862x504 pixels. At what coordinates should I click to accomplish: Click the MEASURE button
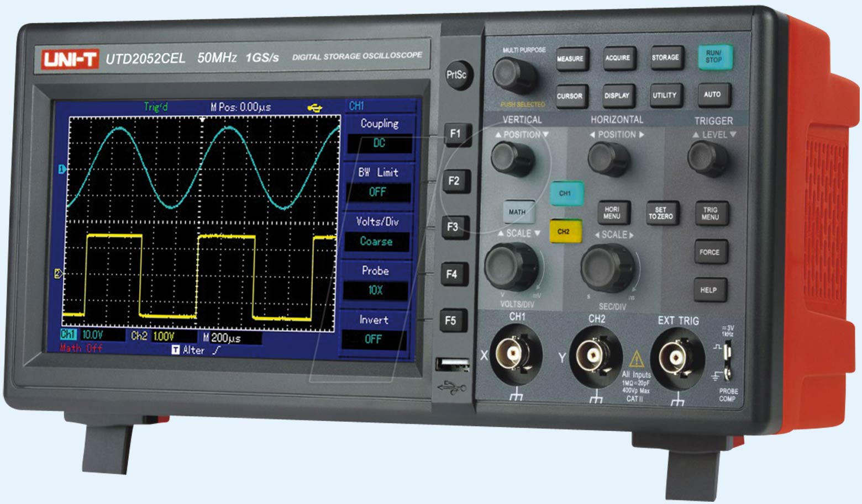pyautogui.click(x=571, y=59)
